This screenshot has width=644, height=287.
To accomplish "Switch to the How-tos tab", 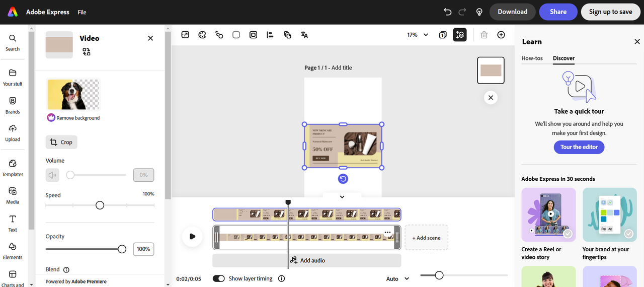I will pyautogui.click(x=532, y=58).
